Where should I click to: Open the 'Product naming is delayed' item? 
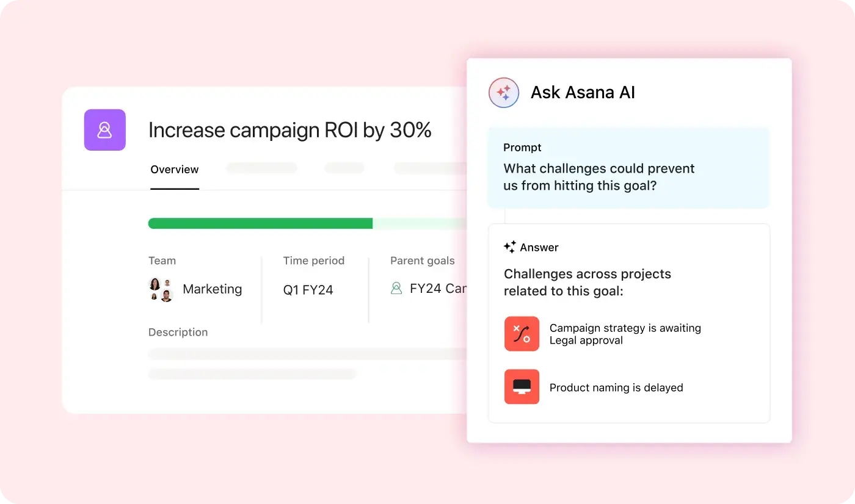616,387
